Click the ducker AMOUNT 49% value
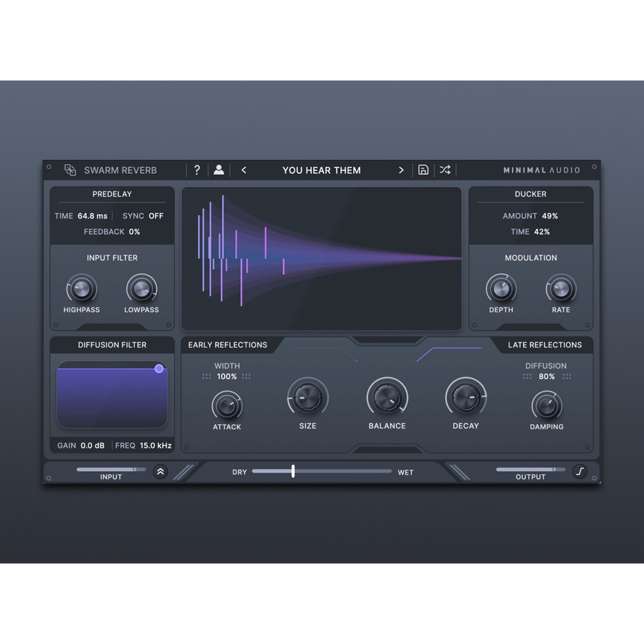The height and width of the screenshot is (644, 644). point(550,216)
